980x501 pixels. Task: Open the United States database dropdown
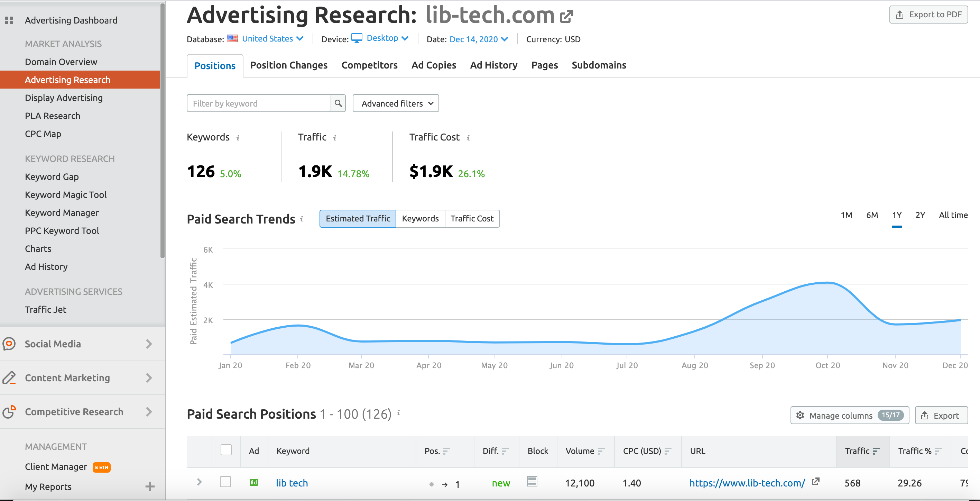click(272, 38)
